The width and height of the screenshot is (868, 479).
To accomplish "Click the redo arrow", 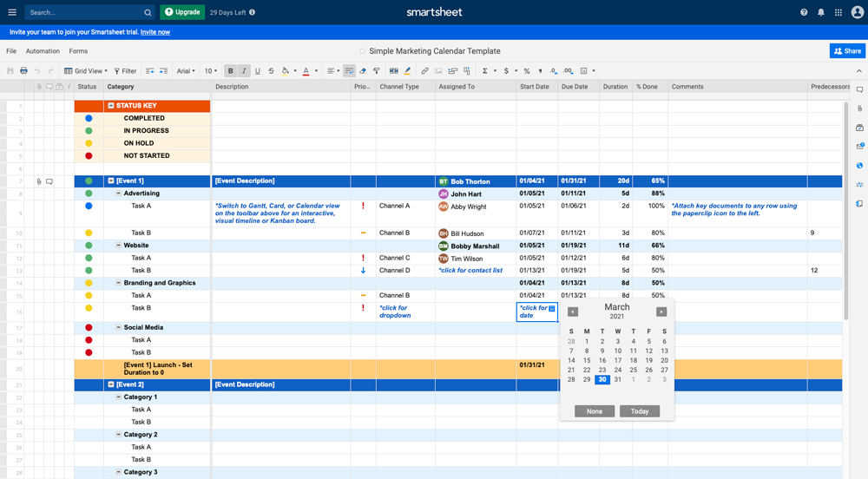I will pos(50,71).
